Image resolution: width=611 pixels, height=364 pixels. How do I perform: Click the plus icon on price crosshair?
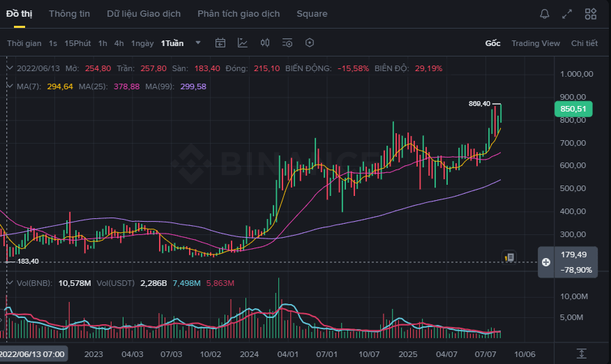point(546,262)
